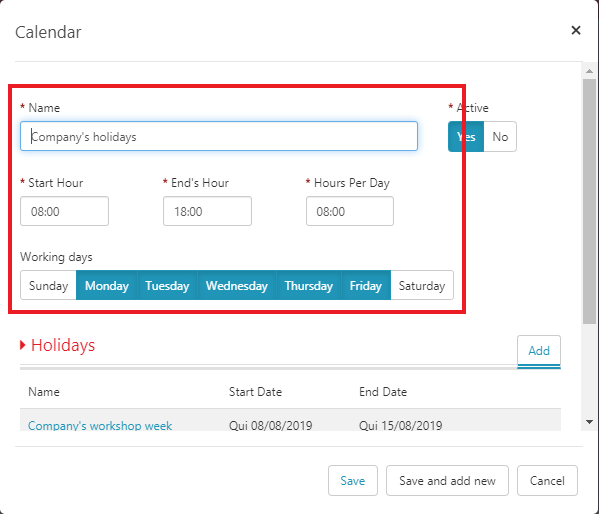Set Active to No

(500, 136)
